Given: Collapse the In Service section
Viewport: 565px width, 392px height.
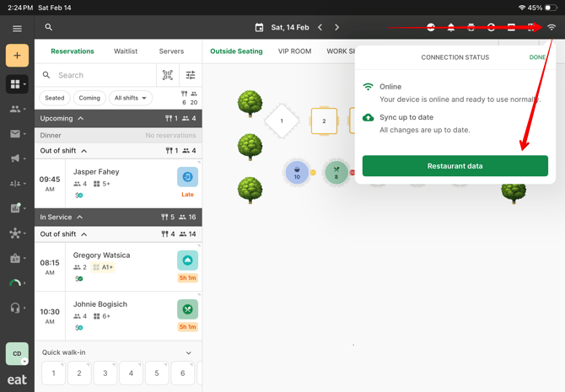Looking at the screenshot, I should point(80,217).
